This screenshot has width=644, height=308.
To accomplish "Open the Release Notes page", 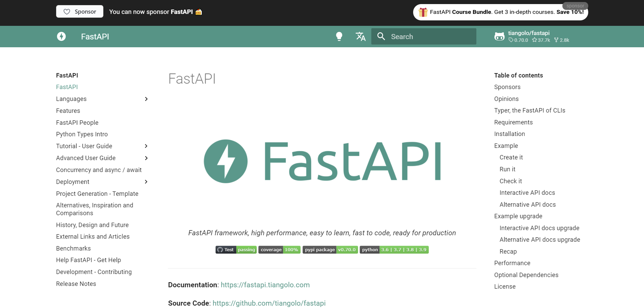I will (76, 284).
